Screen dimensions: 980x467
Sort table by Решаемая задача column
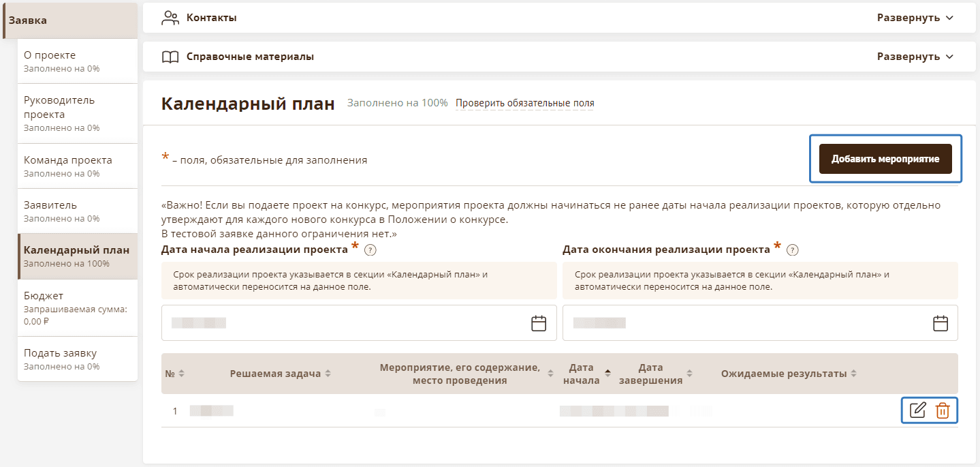[328, 374]
